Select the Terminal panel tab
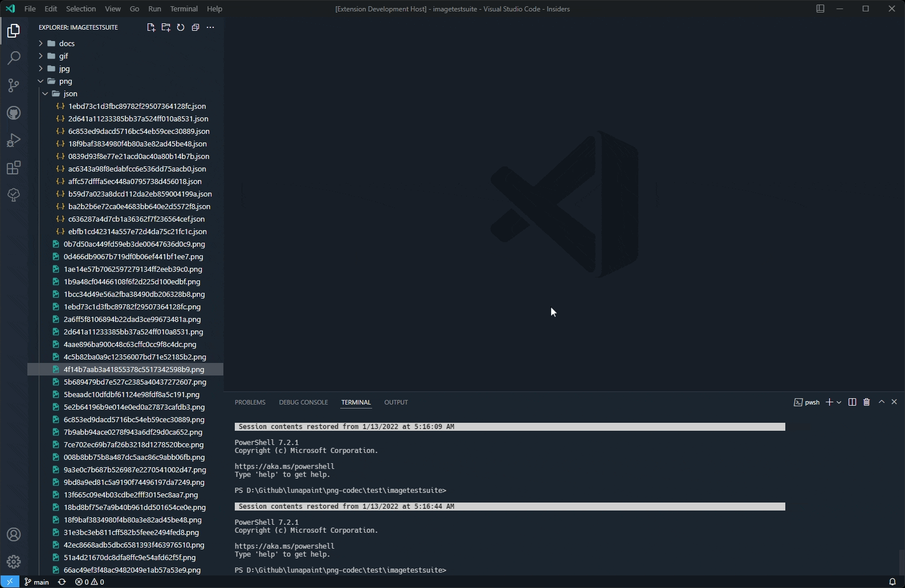The width and height of the screenshot is (905, 588). click(356, 402)
